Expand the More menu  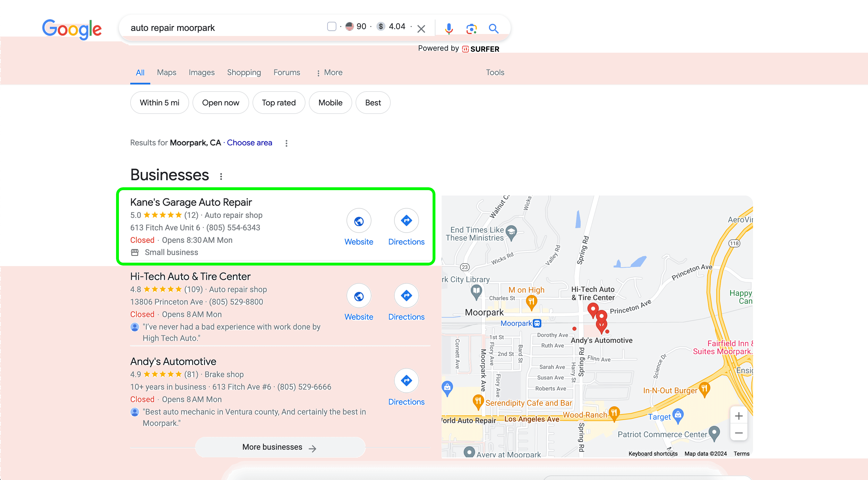(329, 73)
